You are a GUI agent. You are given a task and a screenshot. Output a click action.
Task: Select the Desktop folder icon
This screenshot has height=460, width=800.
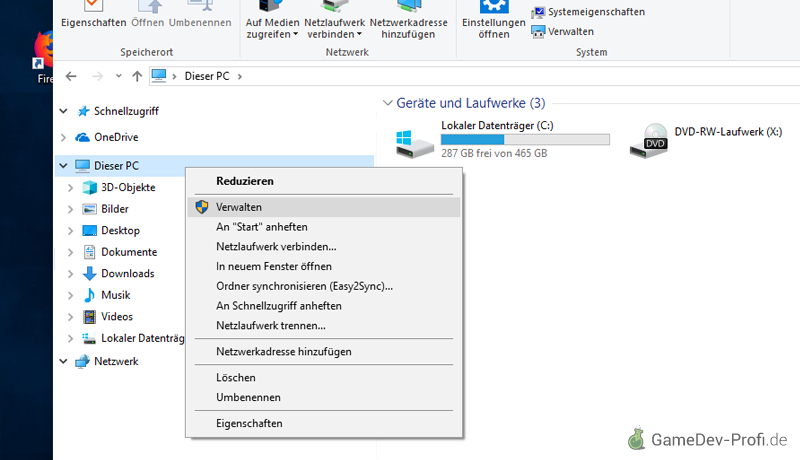point(89,231)
